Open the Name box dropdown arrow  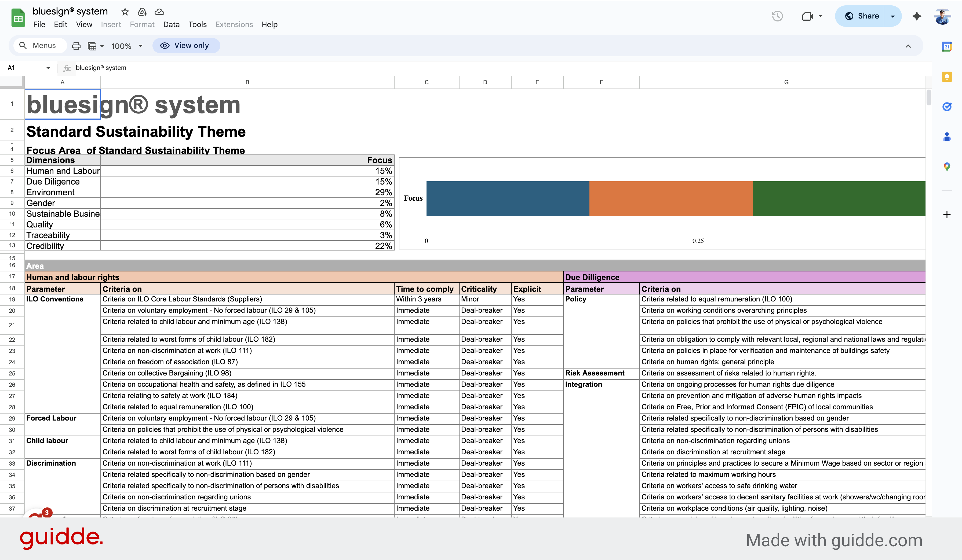[48, 68]
